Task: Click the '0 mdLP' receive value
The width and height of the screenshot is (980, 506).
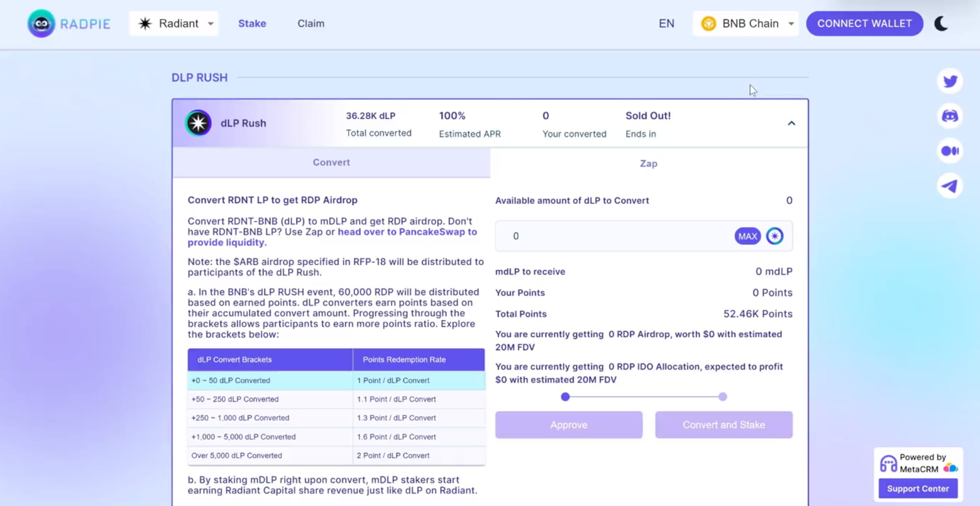Action: click(x=774, y=271)
